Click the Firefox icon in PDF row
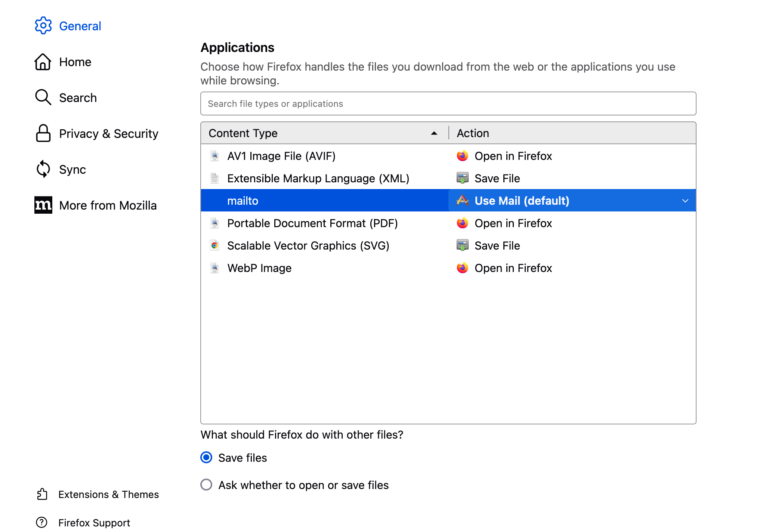The height and width of the screenshot is (532, 778). (463, 223)
